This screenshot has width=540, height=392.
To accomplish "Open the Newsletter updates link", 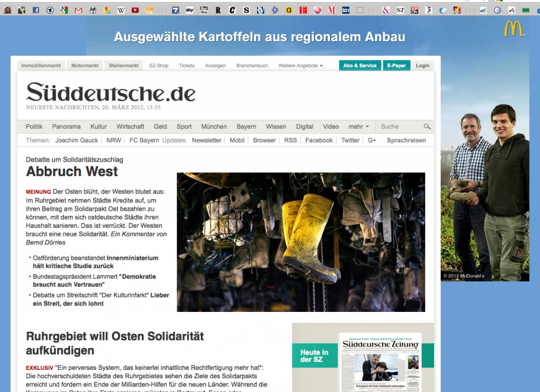I will pos(207,141).
